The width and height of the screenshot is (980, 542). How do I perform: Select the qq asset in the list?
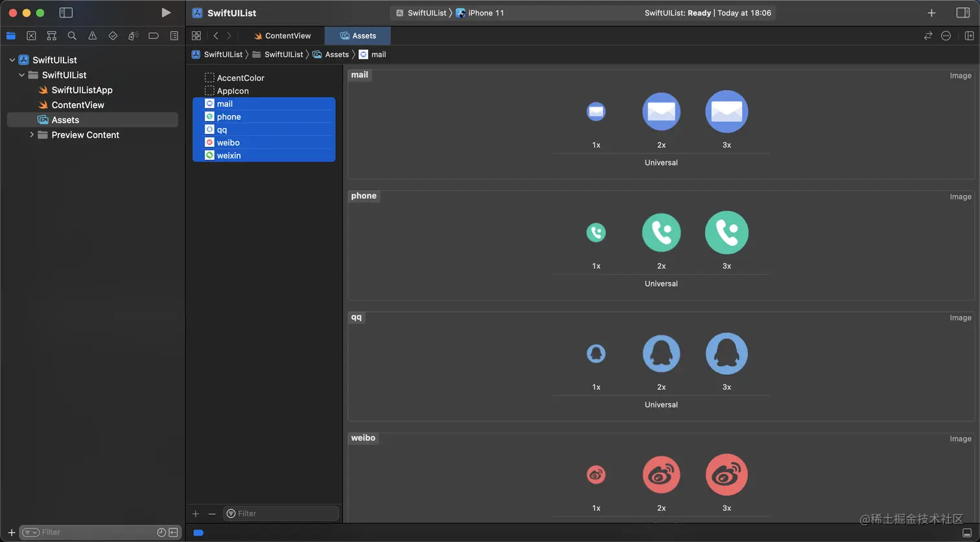pos(264,130)
